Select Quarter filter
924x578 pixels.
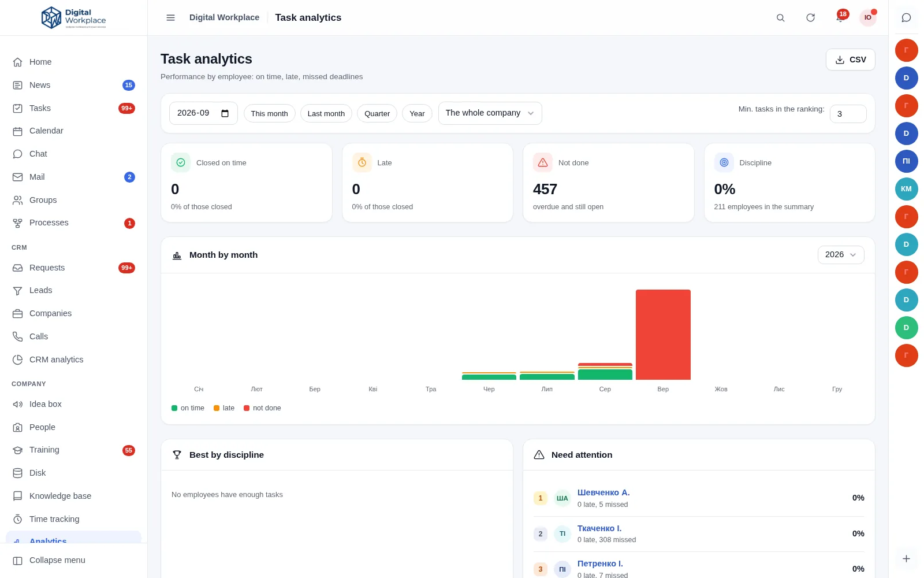tap(377, 113)
